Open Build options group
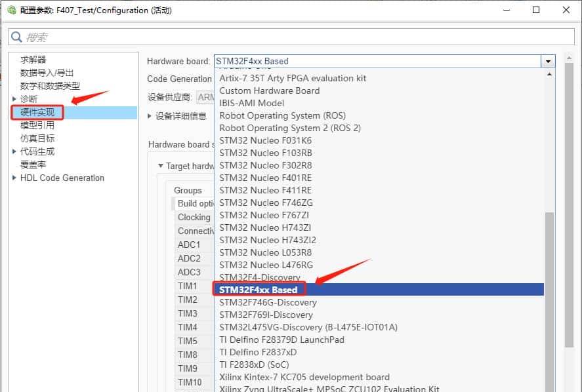The width and height of the screenshot is (582, 392). pyautogui.click(x=194, y=203)
